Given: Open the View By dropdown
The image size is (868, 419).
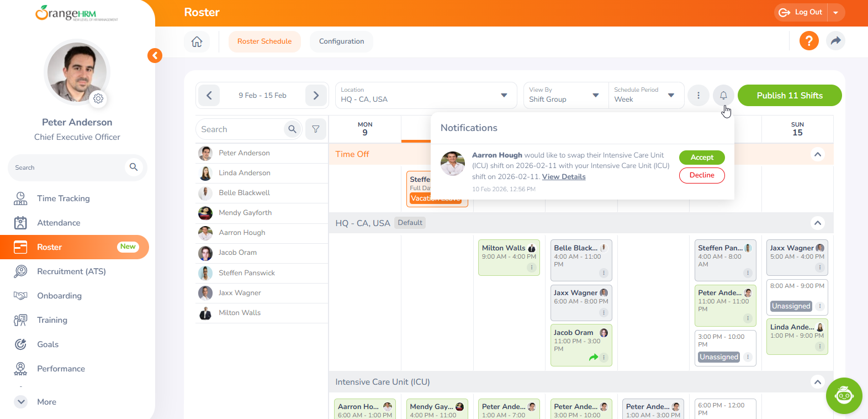Looking at the screenshot, I should (x=564, y=95).
